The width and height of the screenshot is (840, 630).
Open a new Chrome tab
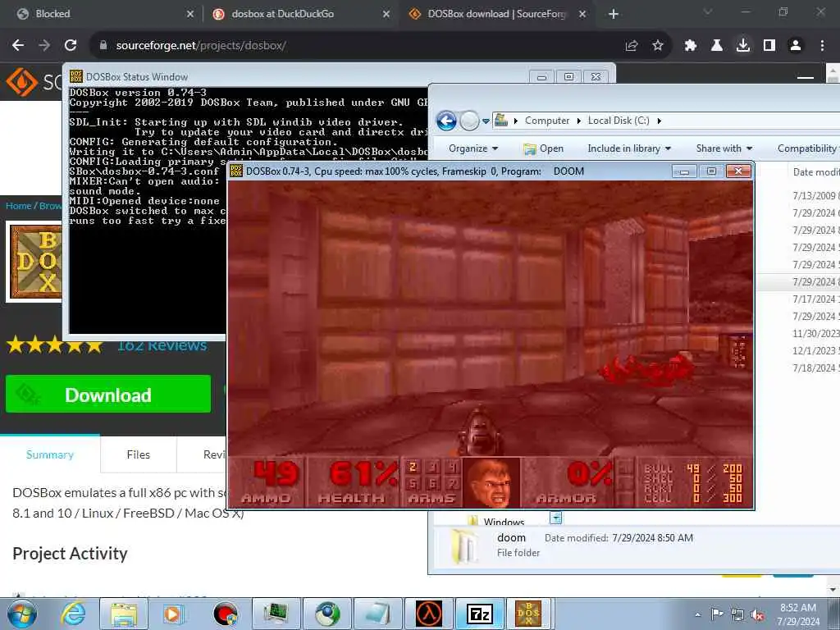[614, 14]
